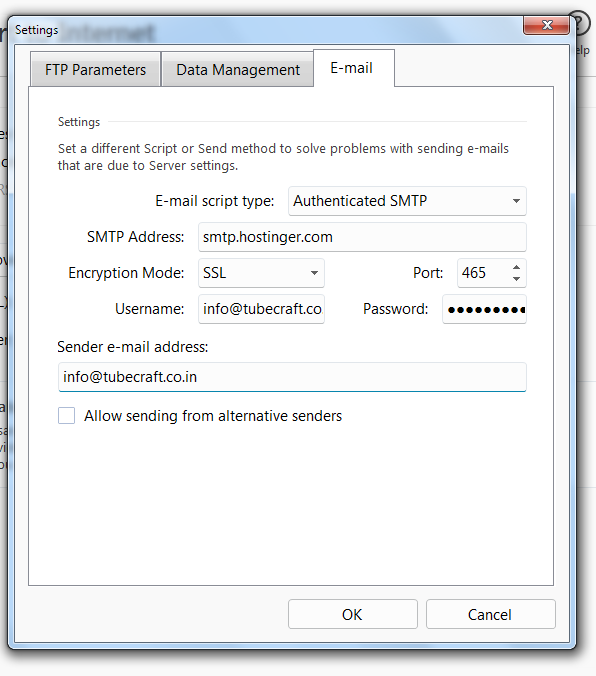Click the SSL value in Encryption Mode
Image resolution: width=596 pixels, height=676 pixels.
tap(214, 273)
